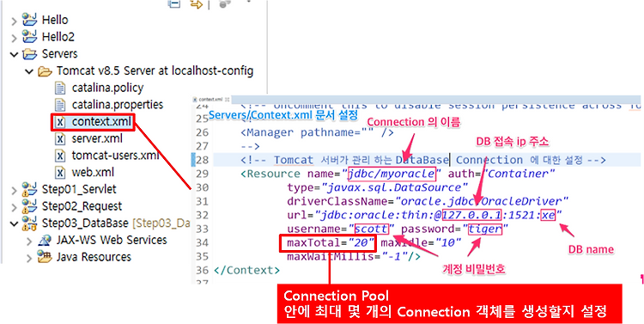Expand Java Resources node
This screenshot has width=644, height=324.
tap(28, 258)
